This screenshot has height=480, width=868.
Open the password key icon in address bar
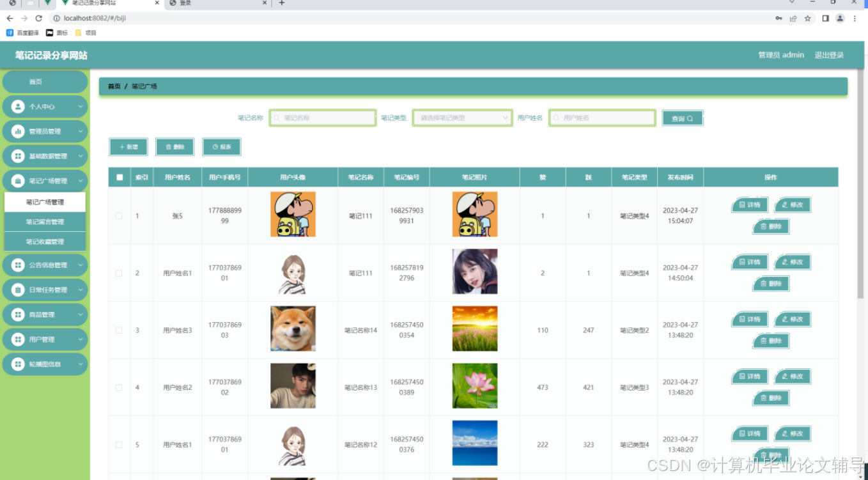pyautogui.click(x=779, y=19)
